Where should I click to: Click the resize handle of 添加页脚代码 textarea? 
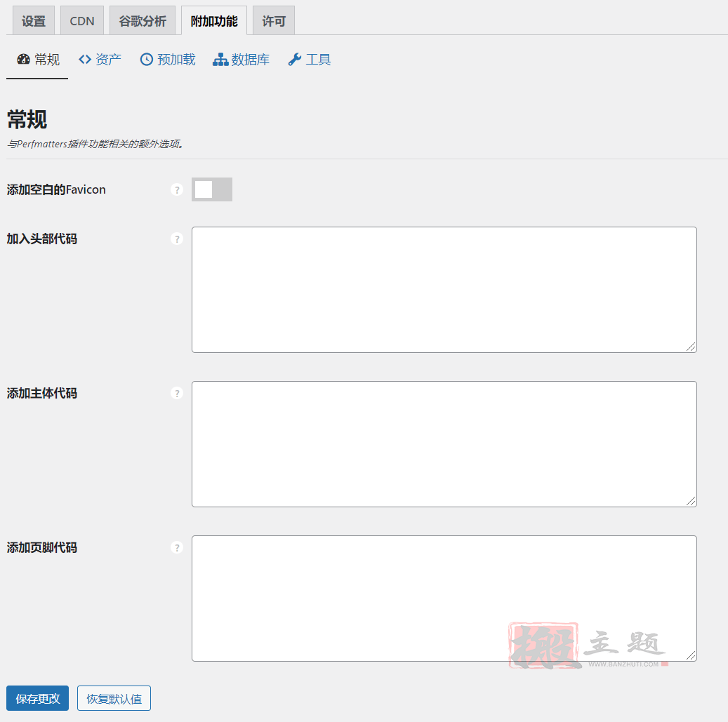tap(691, 655)
